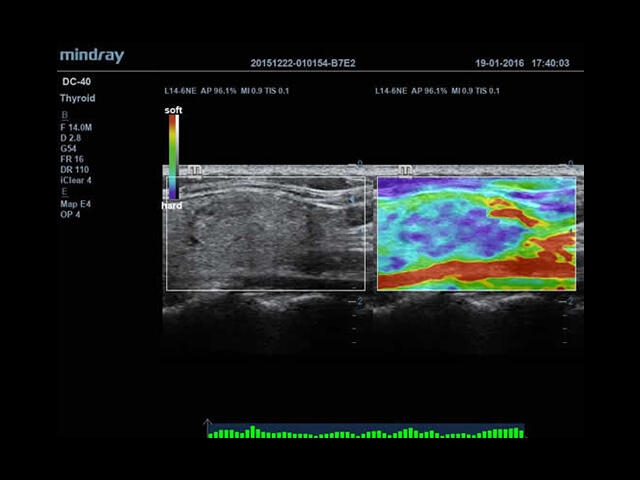Click the color elastography image
This screenshot has width=640, height=480.
[x=476, y=234]
